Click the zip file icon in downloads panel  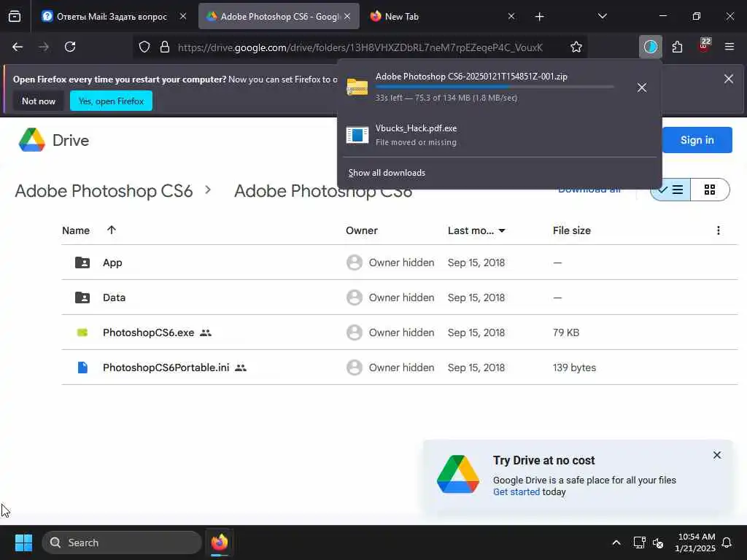357,87
